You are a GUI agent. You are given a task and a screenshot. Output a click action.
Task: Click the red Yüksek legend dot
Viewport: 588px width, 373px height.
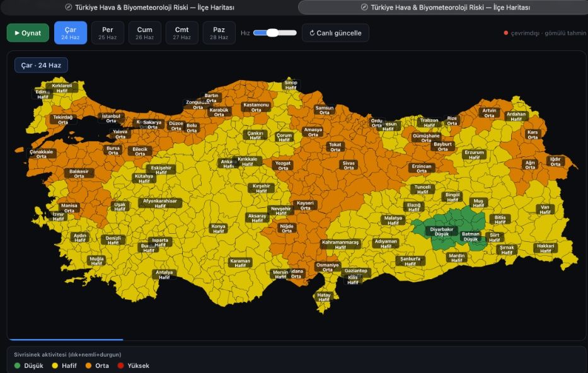click(121, 365)
